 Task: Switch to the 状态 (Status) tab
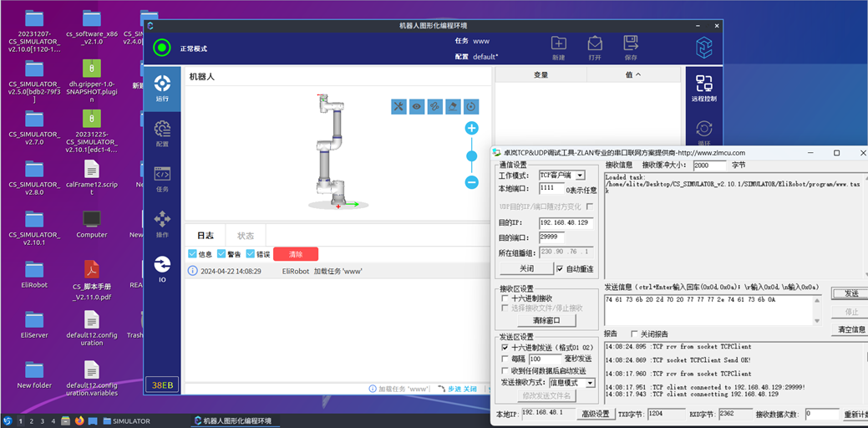(x=246, y=236)
